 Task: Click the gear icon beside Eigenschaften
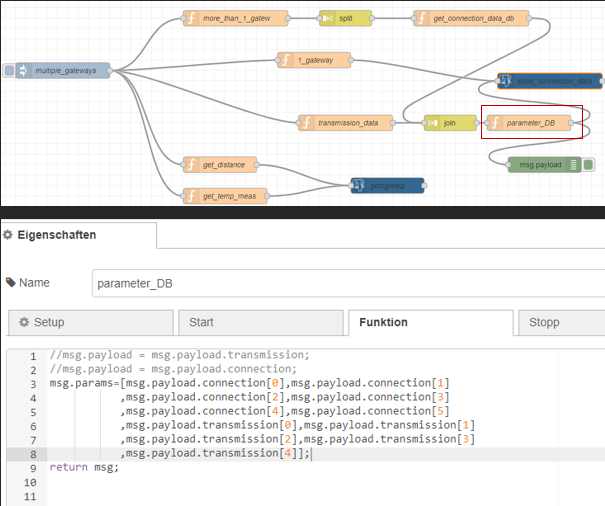point(8,235)
